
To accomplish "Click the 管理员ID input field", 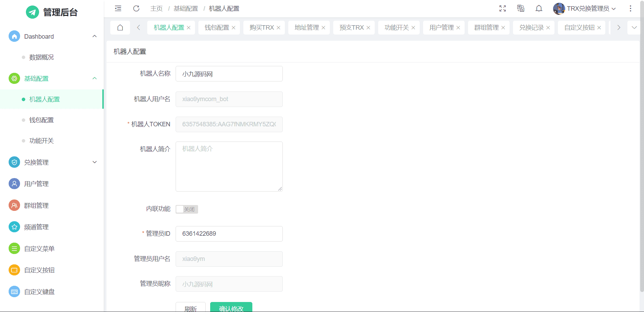I will pos(229,234).
